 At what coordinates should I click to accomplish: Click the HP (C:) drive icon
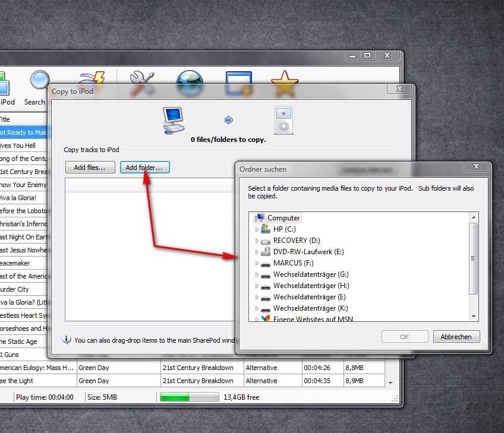[x=266, y=229]
